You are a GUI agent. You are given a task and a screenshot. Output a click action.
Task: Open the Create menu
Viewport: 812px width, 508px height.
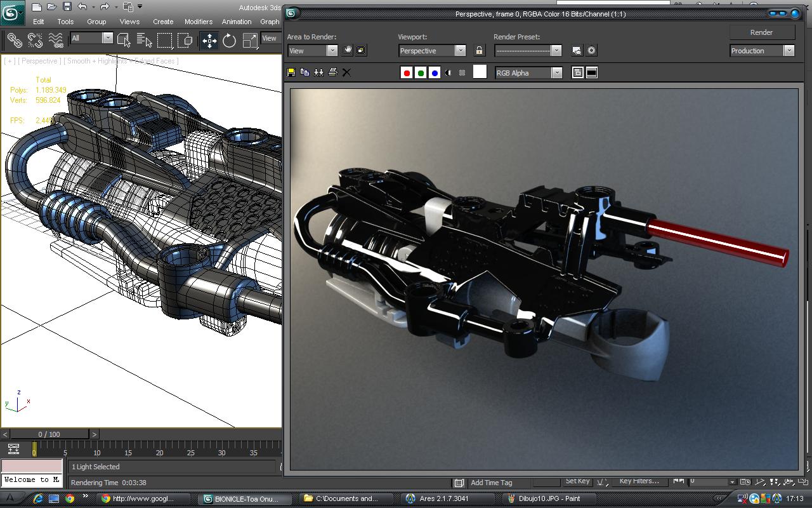[163, 22]
